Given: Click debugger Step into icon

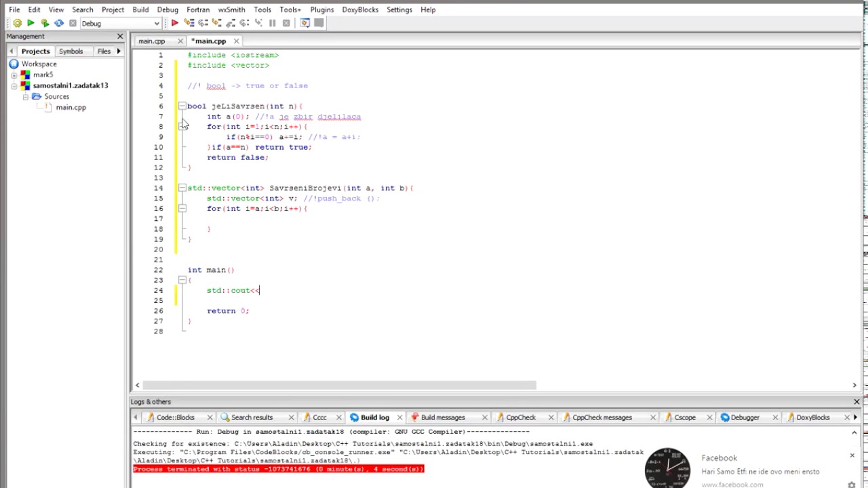Looking at the screenshot, I should tap(217, 23).
